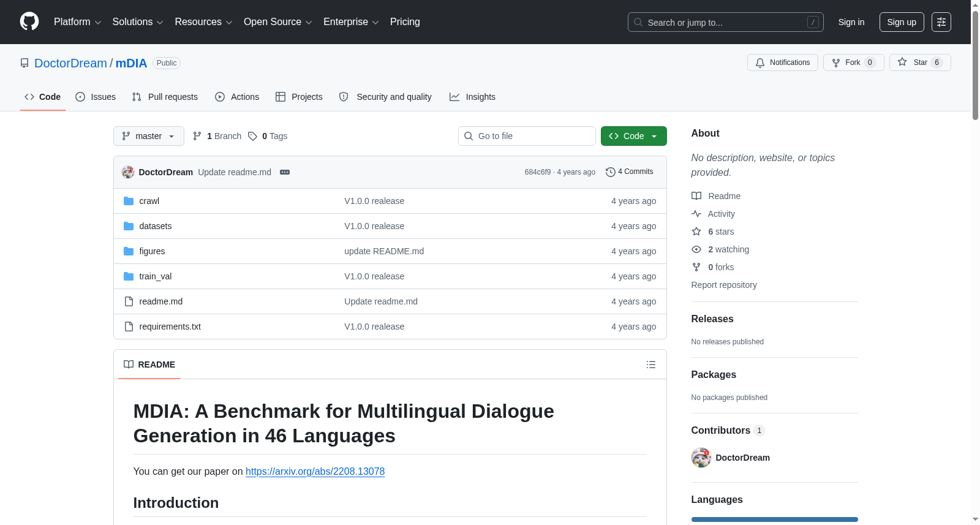
Task: Click the eye icon beside 2 watching
Action: [696, 249]
